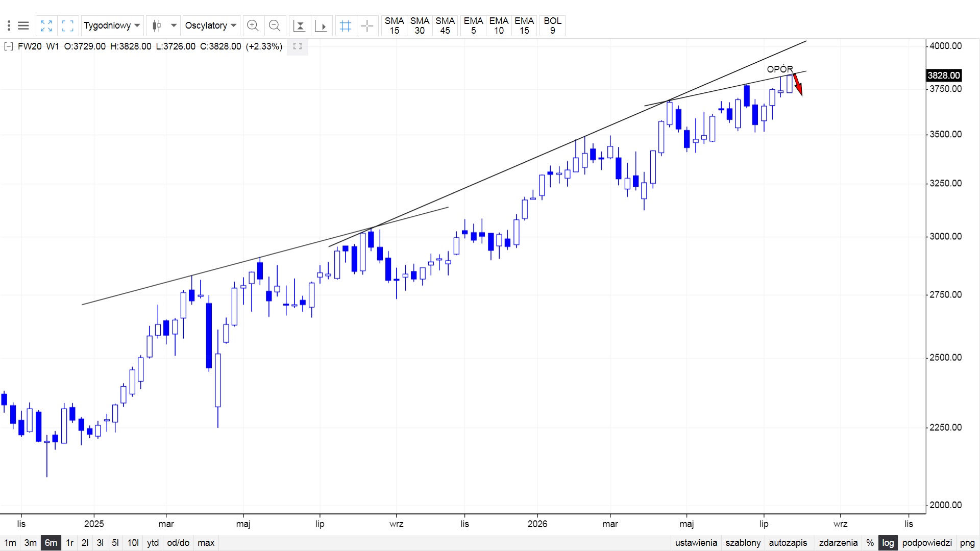Collapse the FW20 chart legend bracket
This screenshot has height=551, width=980.
[8, 46]
